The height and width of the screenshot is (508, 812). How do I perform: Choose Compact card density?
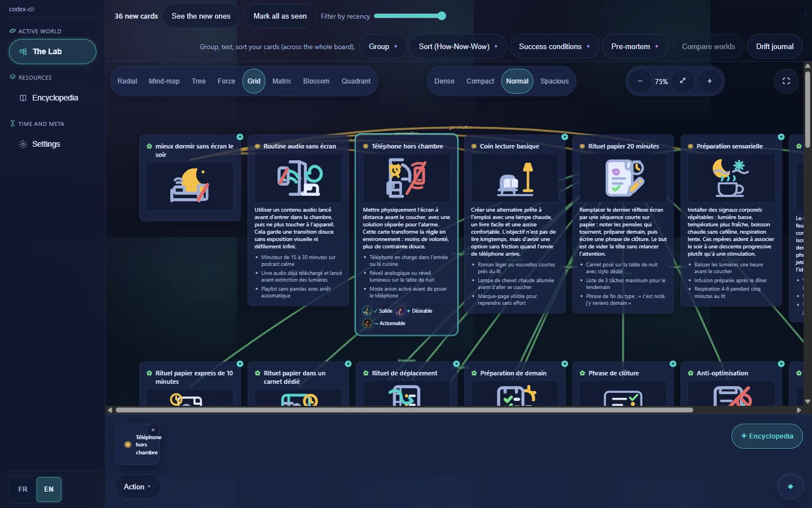tap(480, 81)
